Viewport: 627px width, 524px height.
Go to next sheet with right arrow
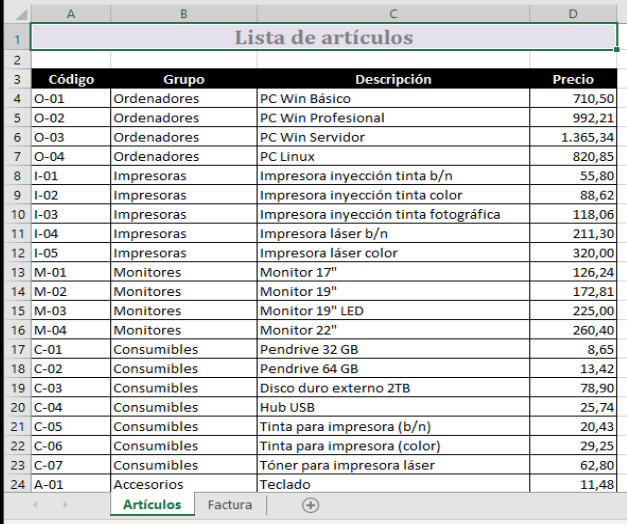[65, 505]
